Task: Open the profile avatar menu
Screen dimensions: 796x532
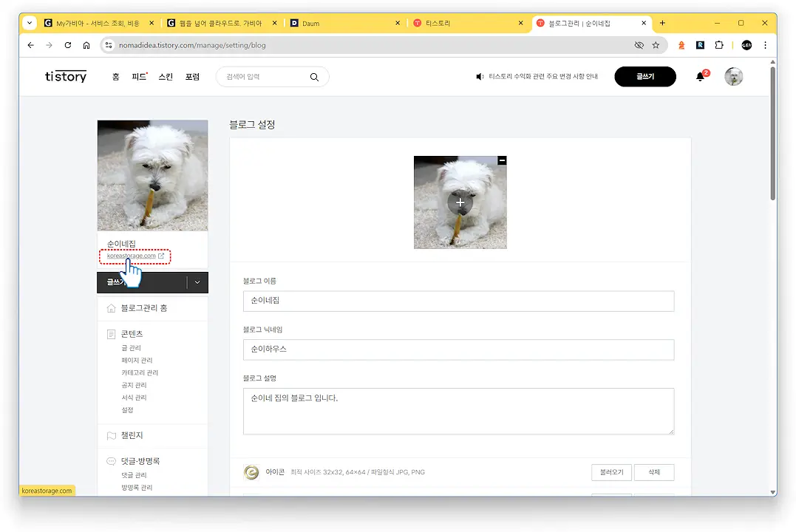Action: coord(733,76)
